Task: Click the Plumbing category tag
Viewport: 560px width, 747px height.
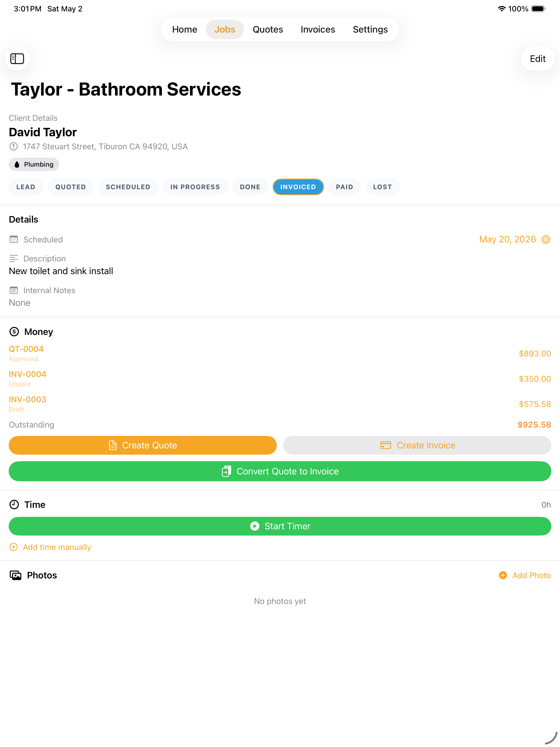Action: (34, 164)
